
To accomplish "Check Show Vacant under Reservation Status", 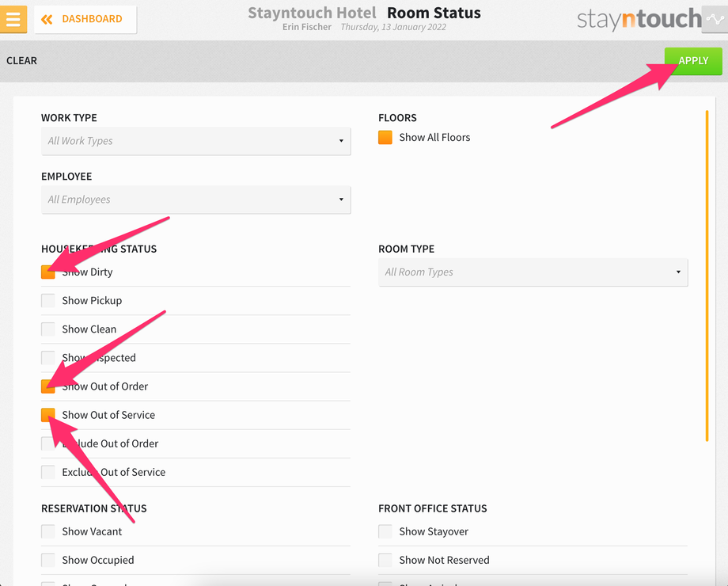I will pyautogui.click(x=48, y=531).
